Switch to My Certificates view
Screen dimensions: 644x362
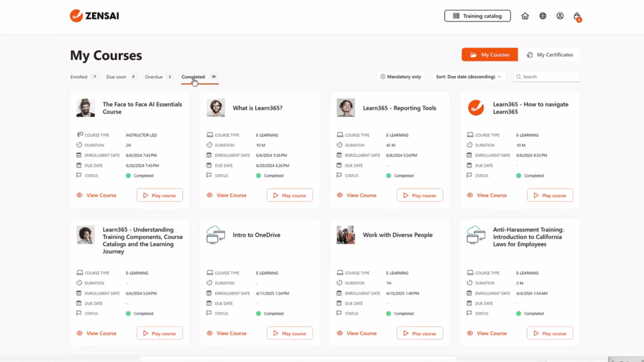coord(550,55)
